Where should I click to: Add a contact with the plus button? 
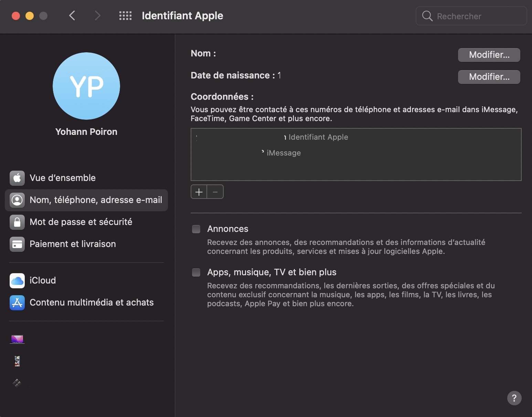[x=199, y=192]
